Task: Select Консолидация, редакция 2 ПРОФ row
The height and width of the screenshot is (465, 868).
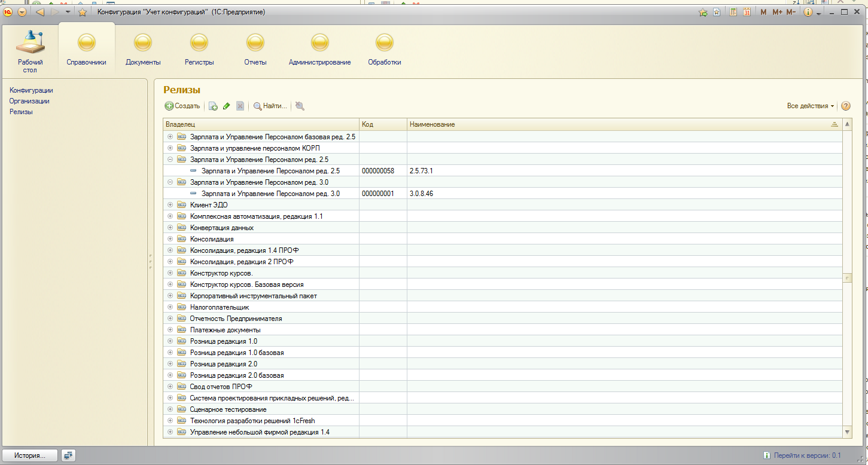Action: [x=502, y=262]
